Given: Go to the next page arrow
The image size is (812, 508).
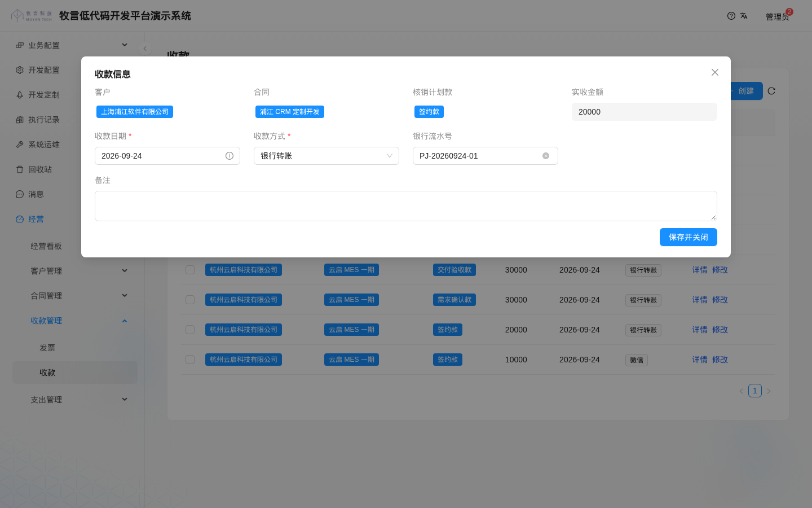Looking at the screenshot, I should click(x=769, y=391).
